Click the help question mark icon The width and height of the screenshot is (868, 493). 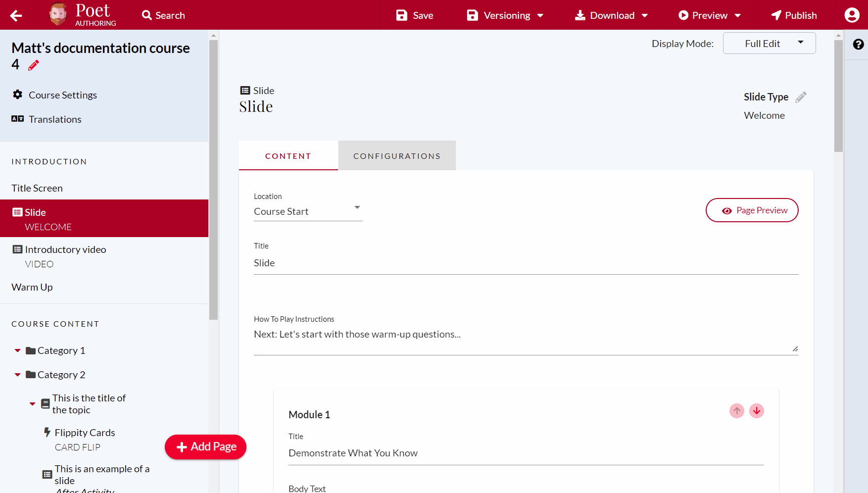(858, 45)
